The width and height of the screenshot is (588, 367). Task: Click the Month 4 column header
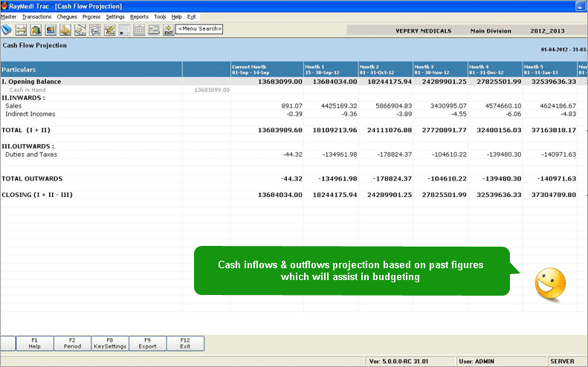coord(495,69)
